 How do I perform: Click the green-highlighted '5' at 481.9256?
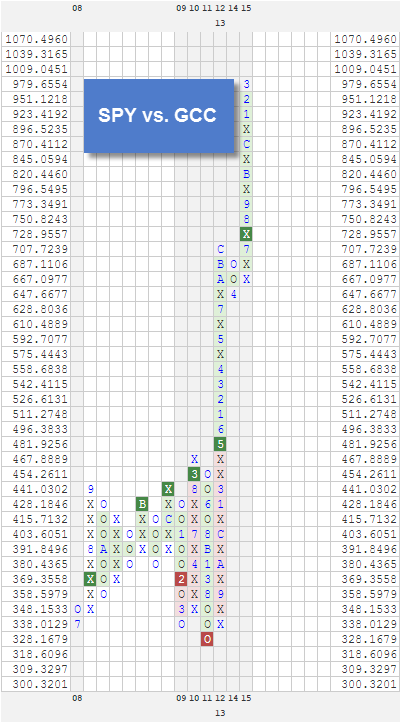(220, 444)
